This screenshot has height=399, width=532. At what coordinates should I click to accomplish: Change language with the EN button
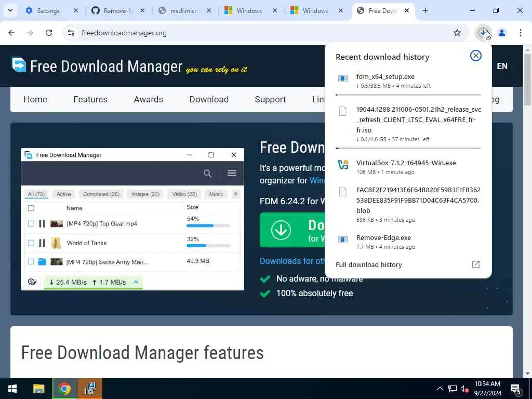coord(502,66)
